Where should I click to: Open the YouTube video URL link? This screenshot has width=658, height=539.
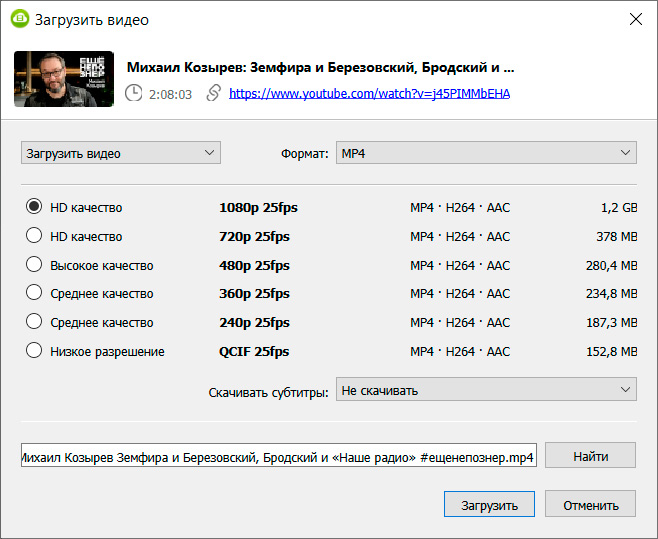pyautogui.click(x=369, y=93)
